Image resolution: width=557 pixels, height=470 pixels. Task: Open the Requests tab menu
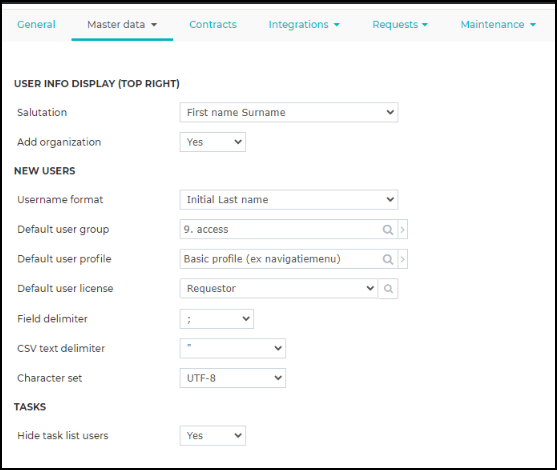click(400, 25)
